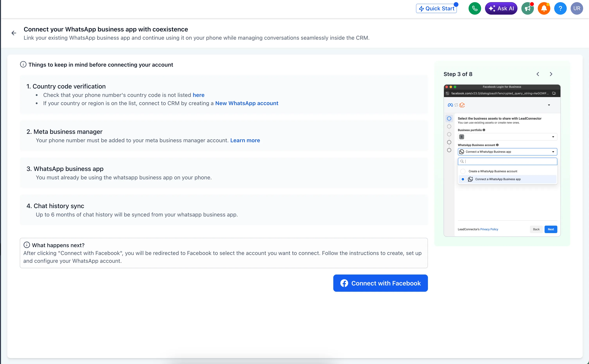Image resolution: width=589 pixels, height=364 pixels.
Task: Advance to next step with right chevron
Action: pos(551,74)
